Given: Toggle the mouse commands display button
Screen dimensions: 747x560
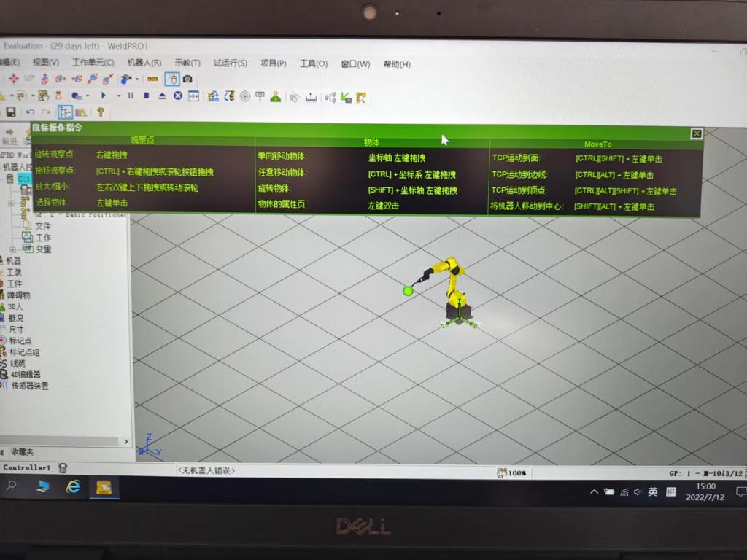Looking at the screenshot, I should tap(172, 79).
